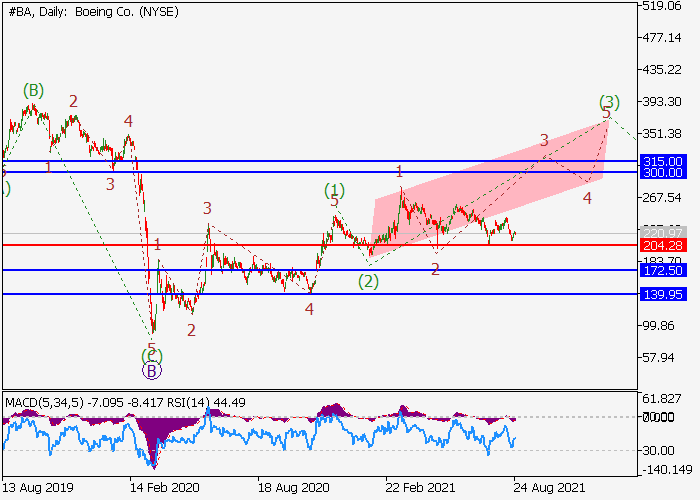This screenshot has height=500, width=700.
Task: Click the MACD(5,34,5) RSI(14) indicator label
Action: pyautogui.click(x=125, y=403)
